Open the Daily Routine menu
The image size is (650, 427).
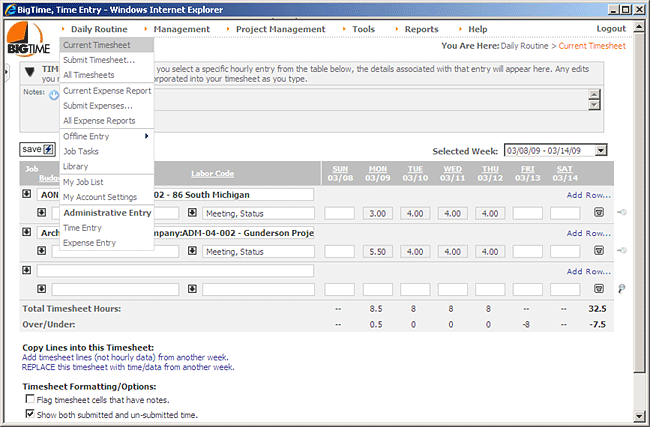(x=99, y=29)
